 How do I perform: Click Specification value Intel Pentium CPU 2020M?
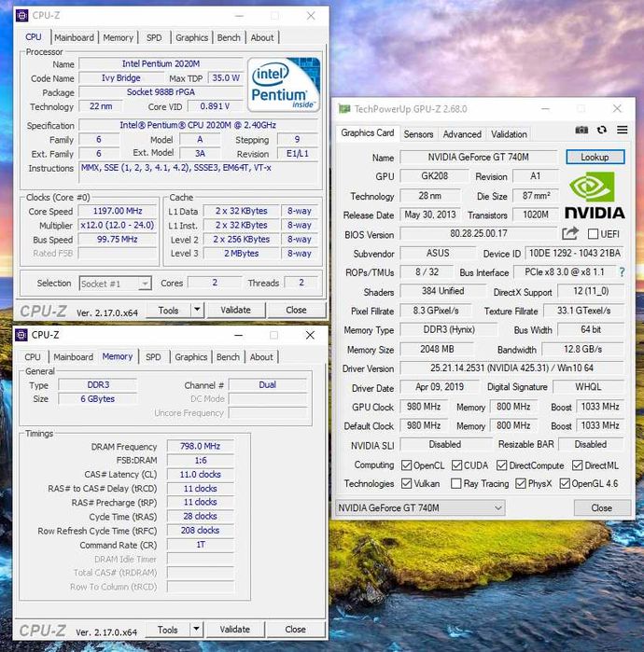coord(198,125)
